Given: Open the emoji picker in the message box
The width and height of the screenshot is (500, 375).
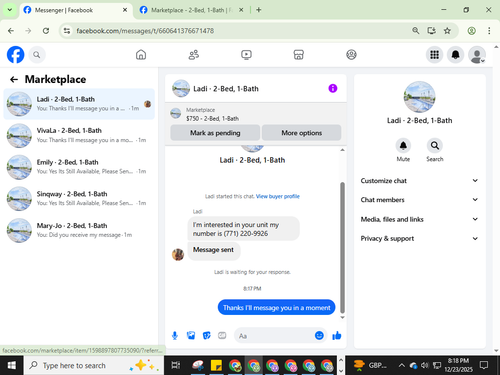Looking at the screenshot, I should click(319, 335).
